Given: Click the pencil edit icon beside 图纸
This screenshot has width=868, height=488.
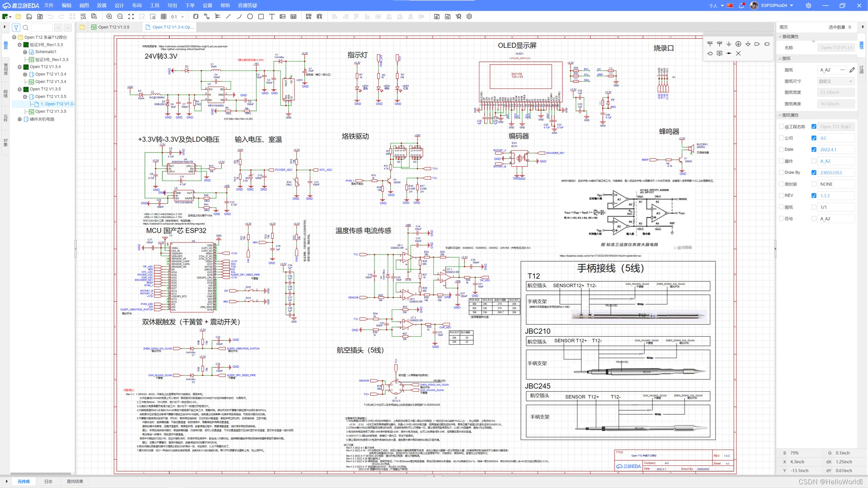Looking at the screenshot, I should tap(852, 70).
